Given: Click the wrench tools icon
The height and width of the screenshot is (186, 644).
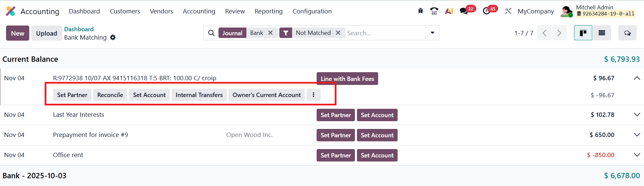Looking at the screenshot, I should (x=508, y=11).
